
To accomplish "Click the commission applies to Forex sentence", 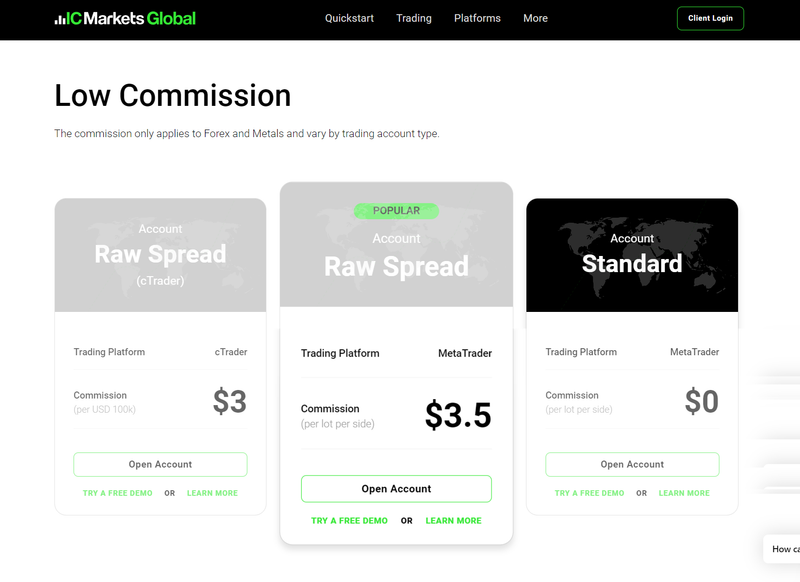I will click(x=246, y=134).
